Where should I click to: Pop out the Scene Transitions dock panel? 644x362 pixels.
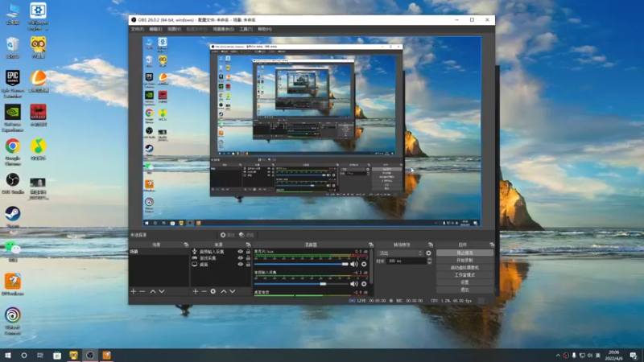431,245
